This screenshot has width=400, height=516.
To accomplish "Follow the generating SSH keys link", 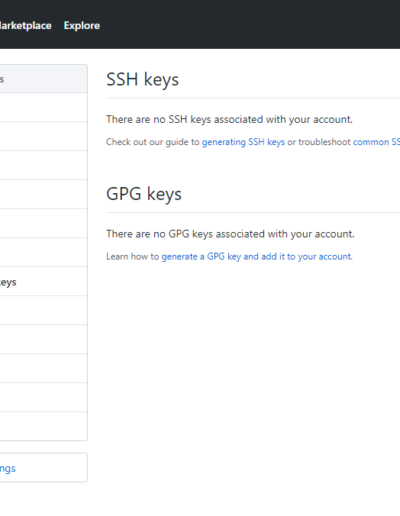I will click(x=243, y=142).
